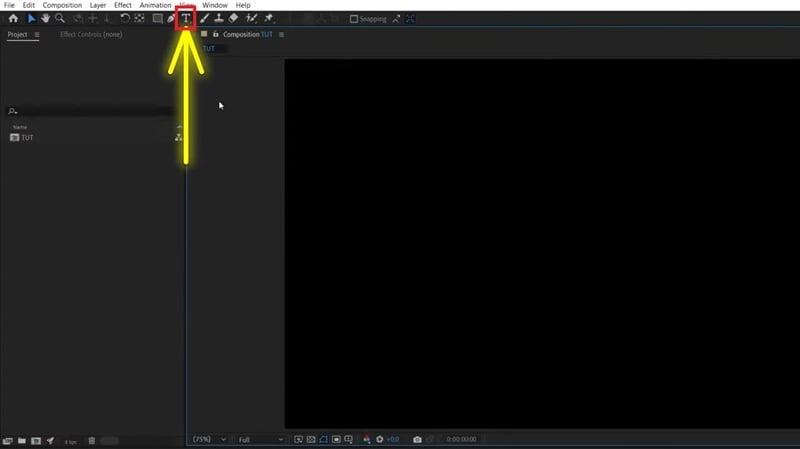Open the Full resolution dropdown
This screenshot has height=449, width=800.
click(260, 439)
